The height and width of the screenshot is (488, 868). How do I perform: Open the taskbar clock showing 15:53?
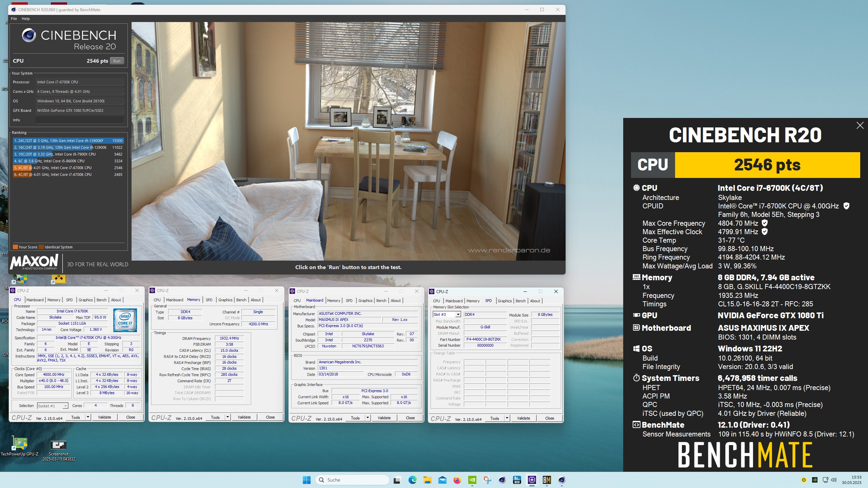[x=851, y=480]
